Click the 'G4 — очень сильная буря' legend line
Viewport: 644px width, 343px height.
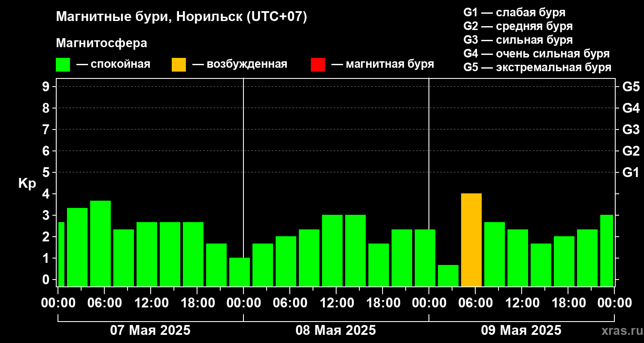pos(537,54)
